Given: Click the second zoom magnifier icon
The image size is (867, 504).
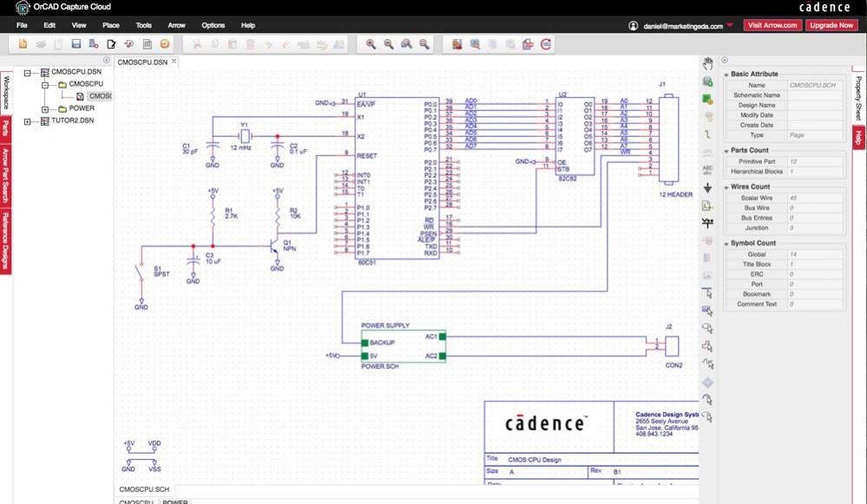Looking at the screenshot, I should click(389, 44).
